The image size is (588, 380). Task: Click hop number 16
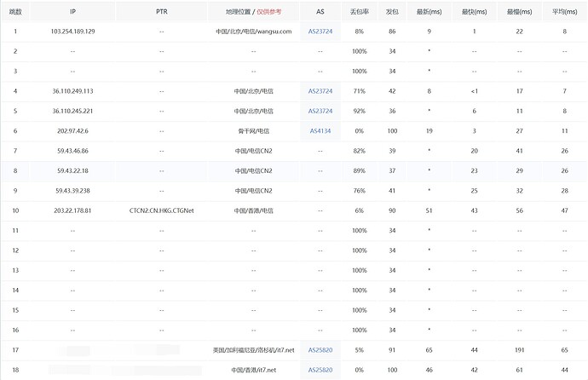click(x=15, y=331)
